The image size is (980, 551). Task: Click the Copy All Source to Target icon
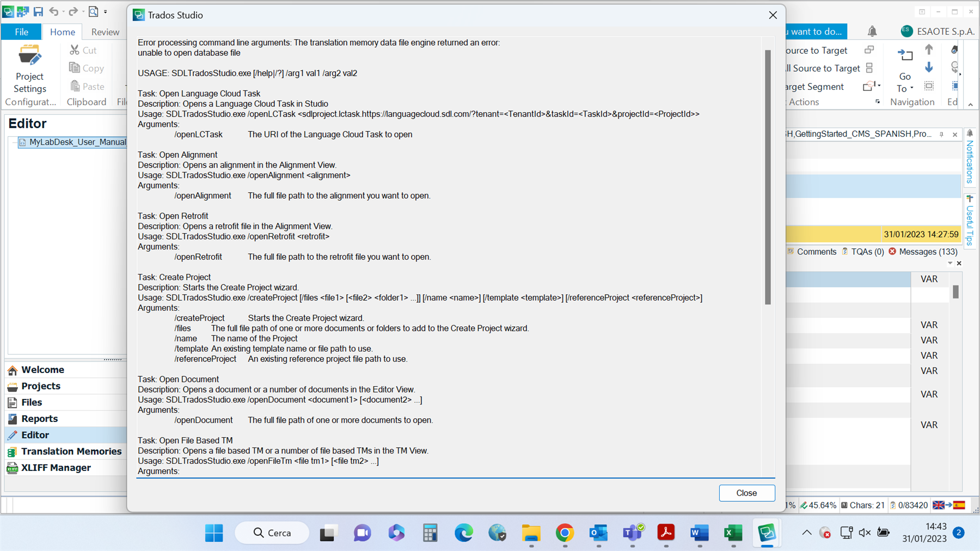(x=869, y=68)
